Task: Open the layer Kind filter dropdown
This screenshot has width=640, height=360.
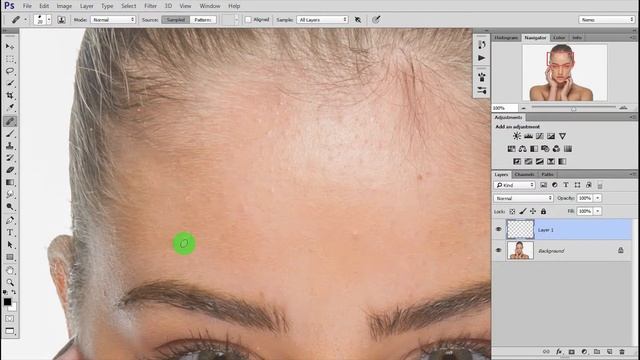Action: (x=514, y=185)
